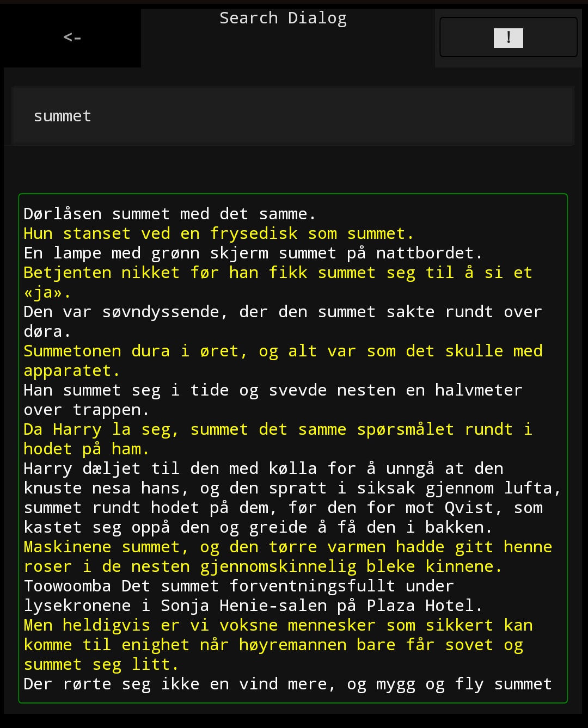Choose result "Den var søvndyssende"
Image resolution: width=588 pixels, height=728 pixels.
(283, 312)
